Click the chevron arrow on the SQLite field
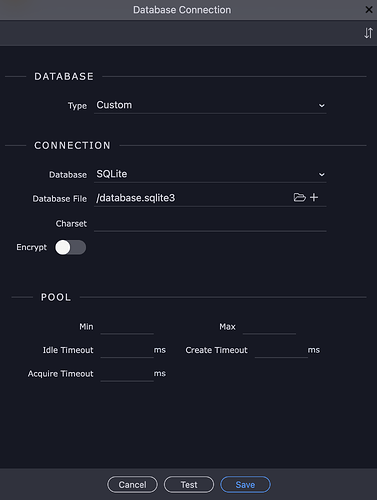 [321, 175]
